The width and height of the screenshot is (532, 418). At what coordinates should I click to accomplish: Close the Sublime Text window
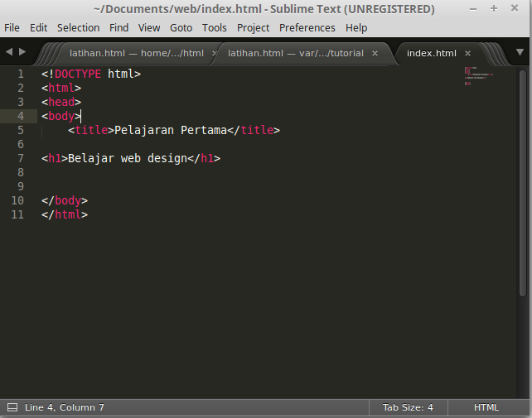pos(515,8)
